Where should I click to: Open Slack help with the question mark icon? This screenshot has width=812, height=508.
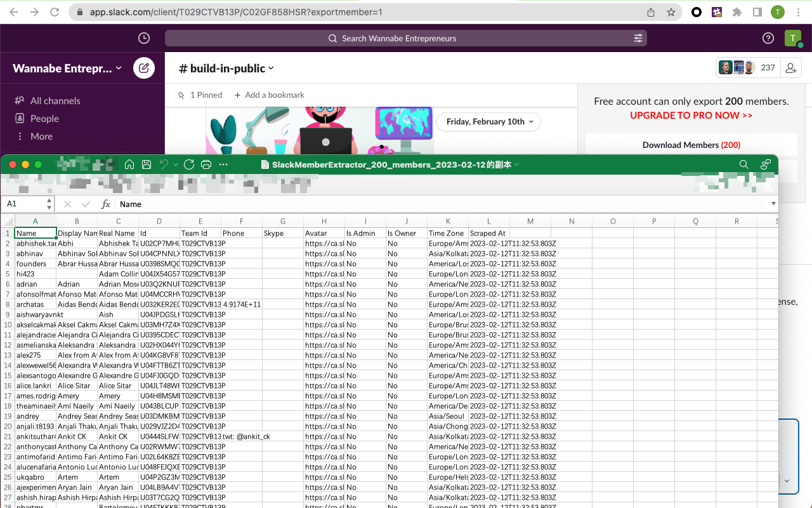tap(768, 38)
